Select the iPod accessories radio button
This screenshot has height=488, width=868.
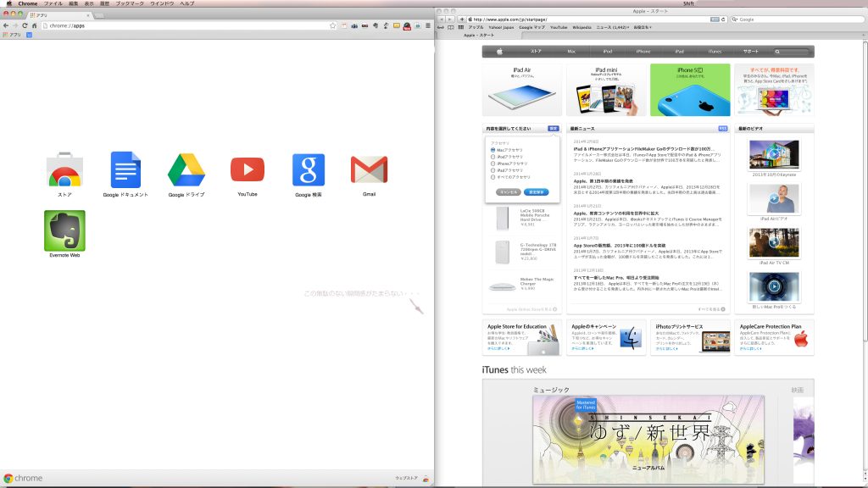pos(492,157)
